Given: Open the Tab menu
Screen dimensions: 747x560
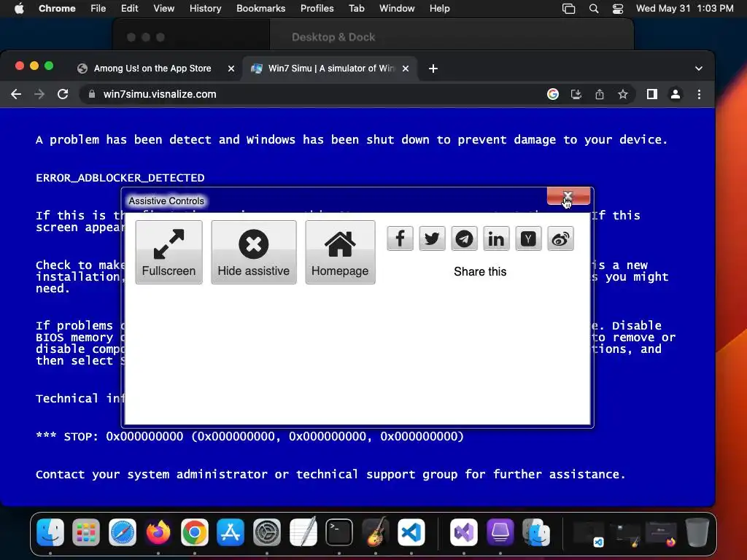Looking at the screenshot, I should 356,9.
